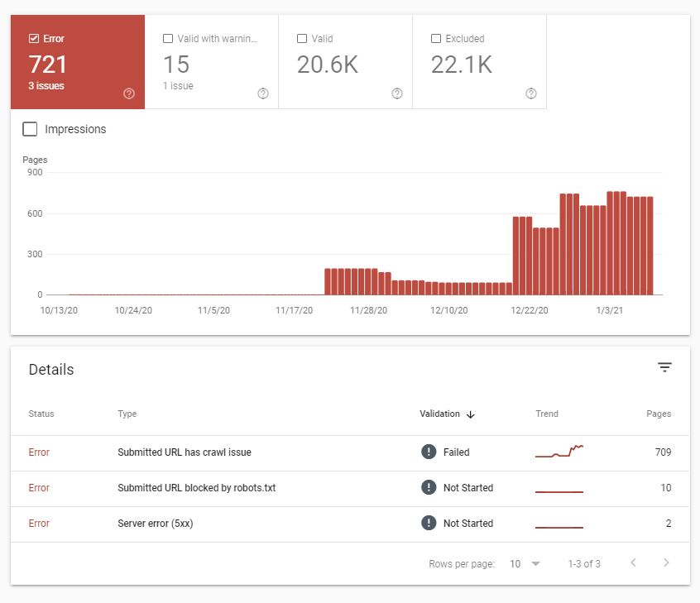Open help icon on Excluded card
Screen dimensions: 700x603
click(531, 93)
